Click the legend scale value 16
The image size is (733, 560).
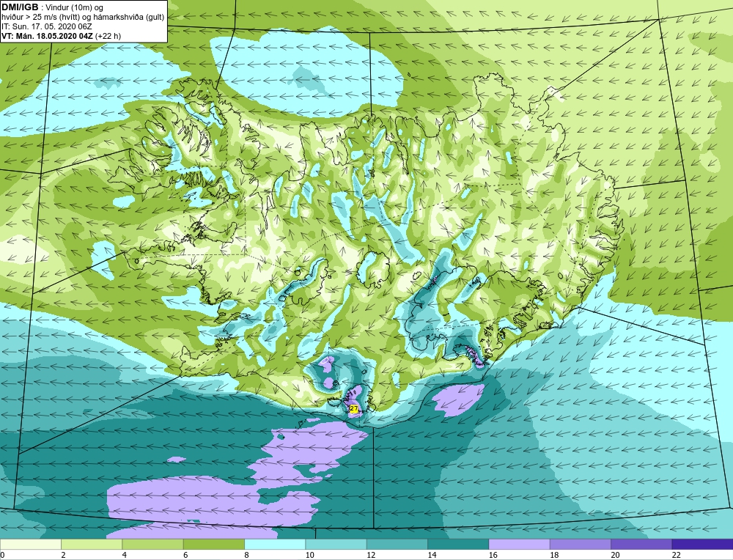(x=493, y=555)
